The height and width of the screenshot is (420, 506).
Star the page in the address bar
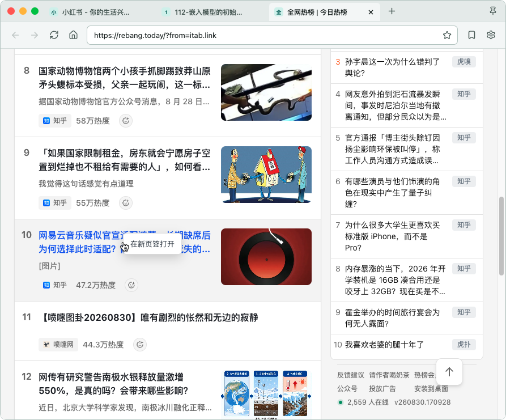click(447, 35)
